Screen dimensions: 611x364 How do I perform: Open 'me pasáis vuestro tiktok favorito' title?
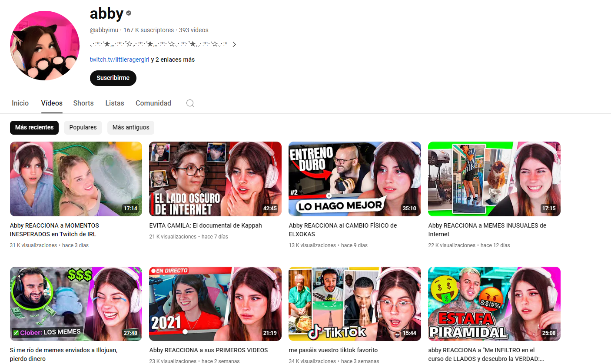pos(333,350)
